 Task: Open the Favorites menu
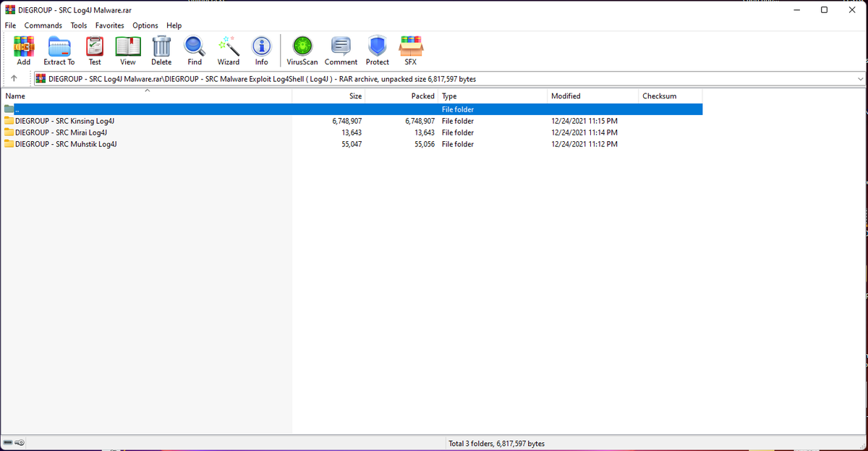click(x=110, y=25)
